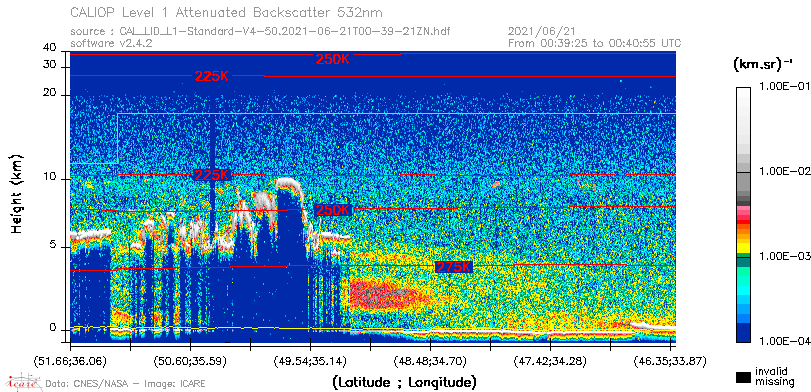
Task: Click the '275K' isotherm label
Action: coord(454,267)
